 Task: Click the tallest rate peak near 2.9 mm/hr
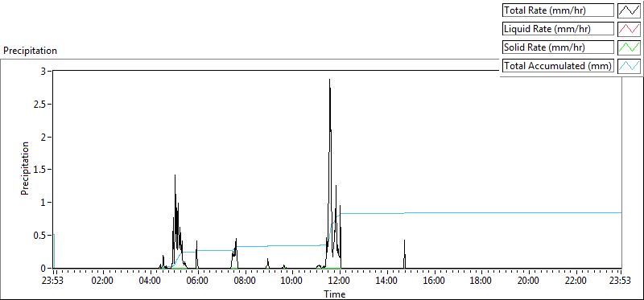coord(329,80)
